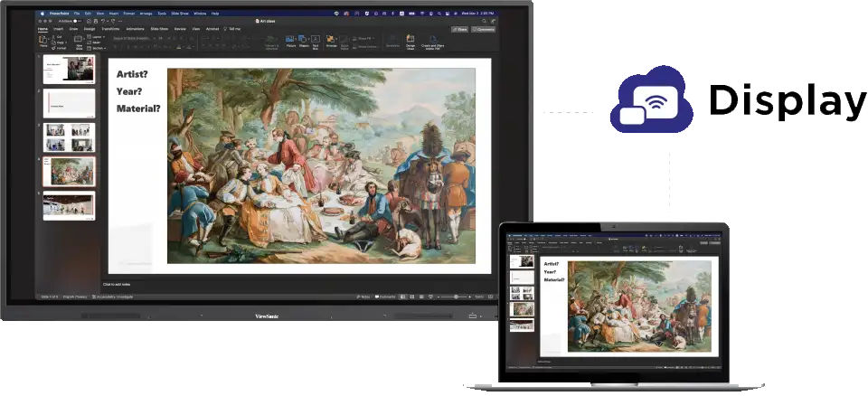Click the Arrange icon
This screenshot has height=396, width=868.
(331, 41)
